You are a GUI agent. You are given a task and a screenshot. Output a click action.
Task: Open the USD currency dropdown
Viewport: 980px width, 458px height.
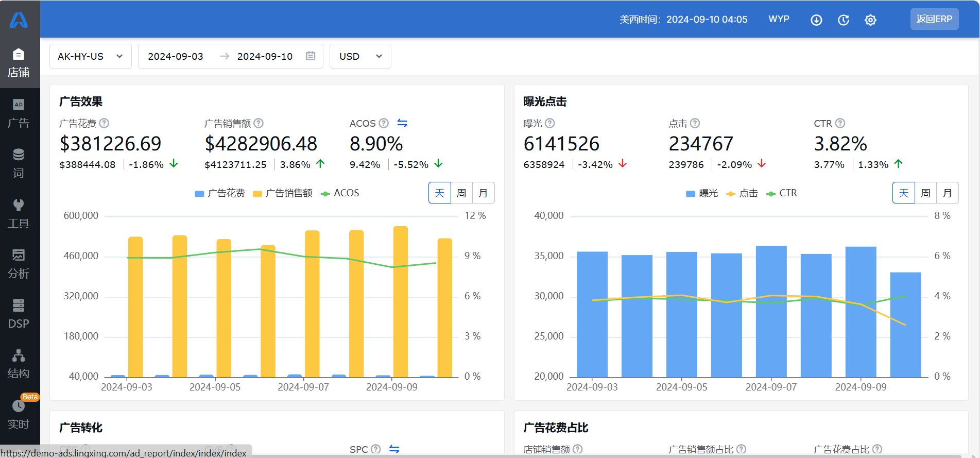point(360,56)
